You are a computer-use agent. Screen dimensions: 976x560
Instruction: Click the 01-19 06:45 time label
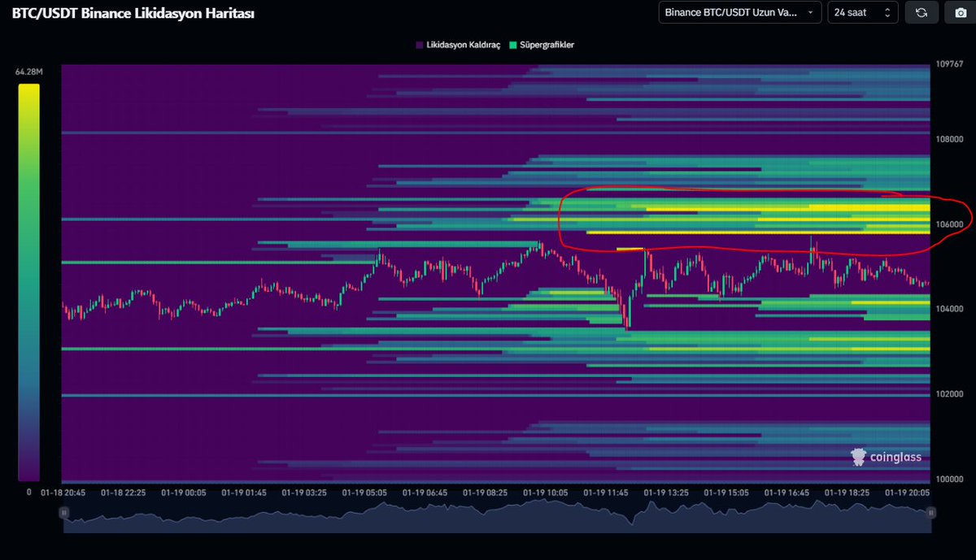click(x=425, y=493)
